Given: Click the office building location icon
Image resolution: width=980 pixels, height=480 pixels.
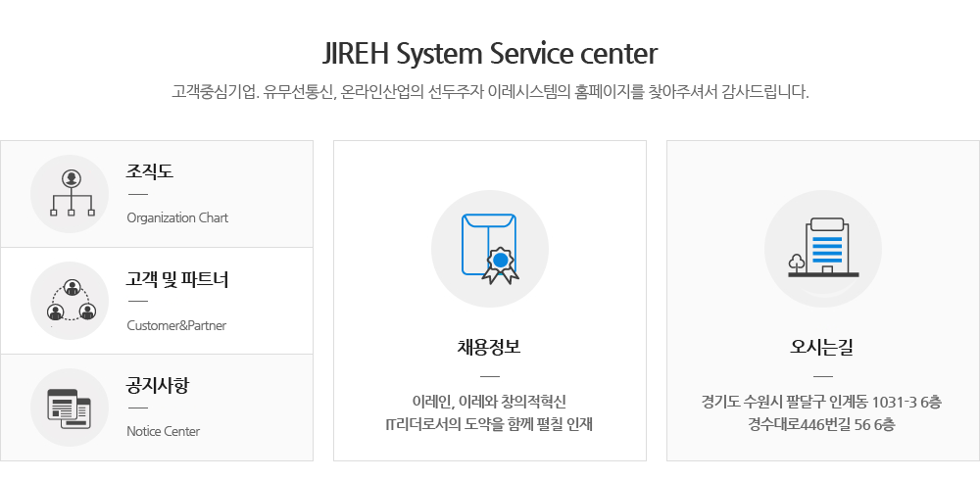Looking at the screenshot, I should (823, 249).
